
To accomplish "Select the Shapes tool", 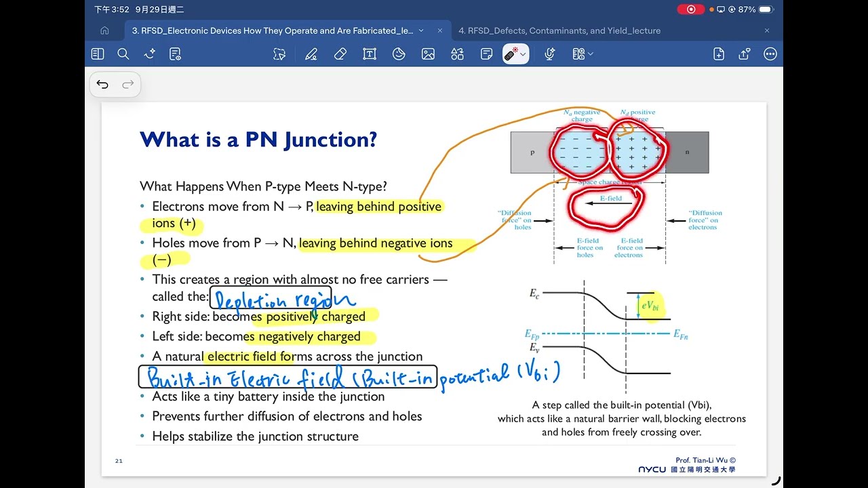I will 457,54.
